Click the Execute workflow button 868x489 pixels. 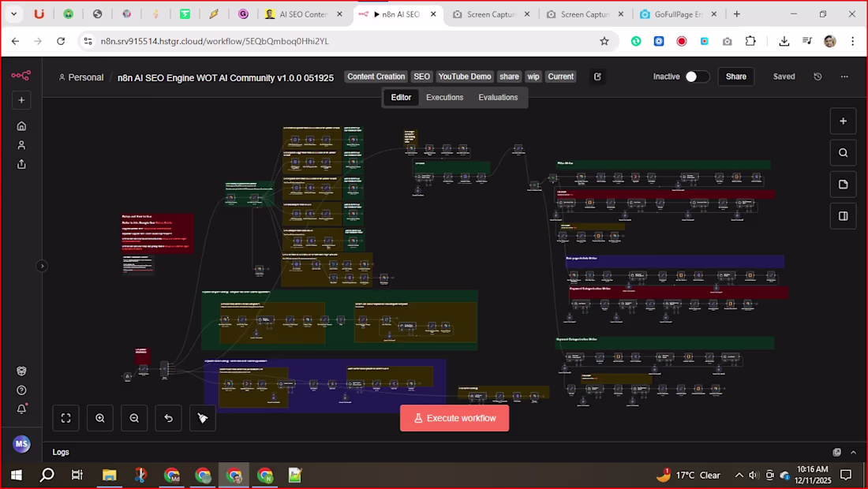coord(455,418)
